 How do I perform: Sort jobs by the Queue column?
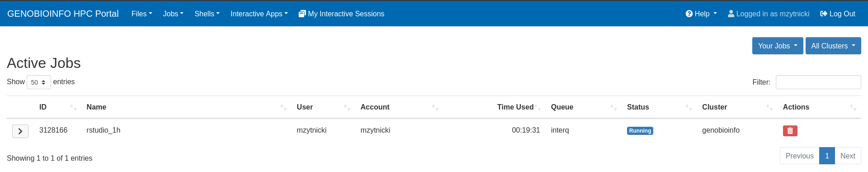pos(584,107)
